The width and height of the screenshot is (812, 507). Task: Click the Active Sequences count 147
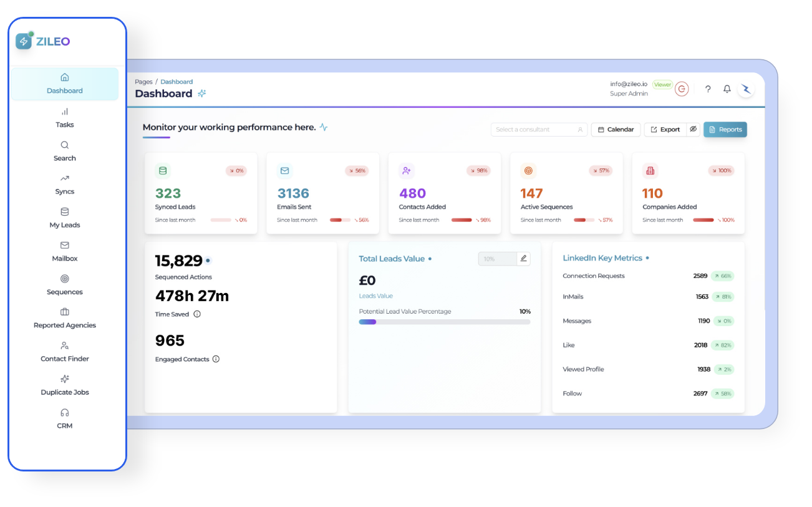[x=532, y=193]
